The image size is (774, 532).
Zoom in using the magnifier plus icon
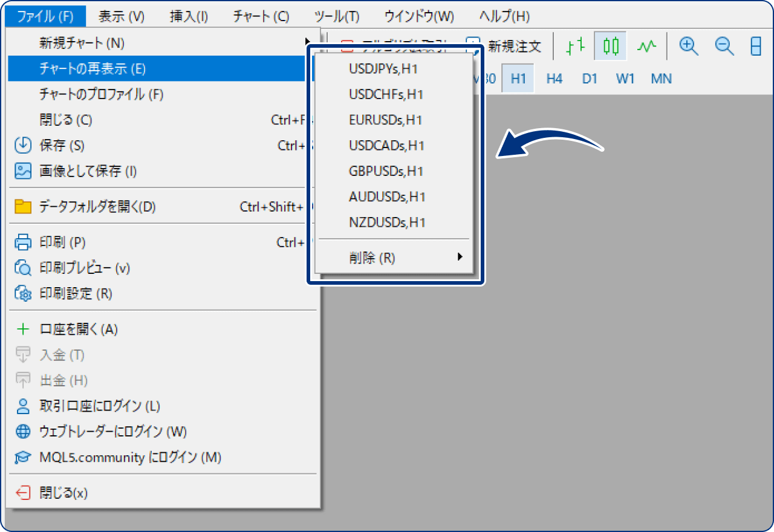(x=689, y=46)
